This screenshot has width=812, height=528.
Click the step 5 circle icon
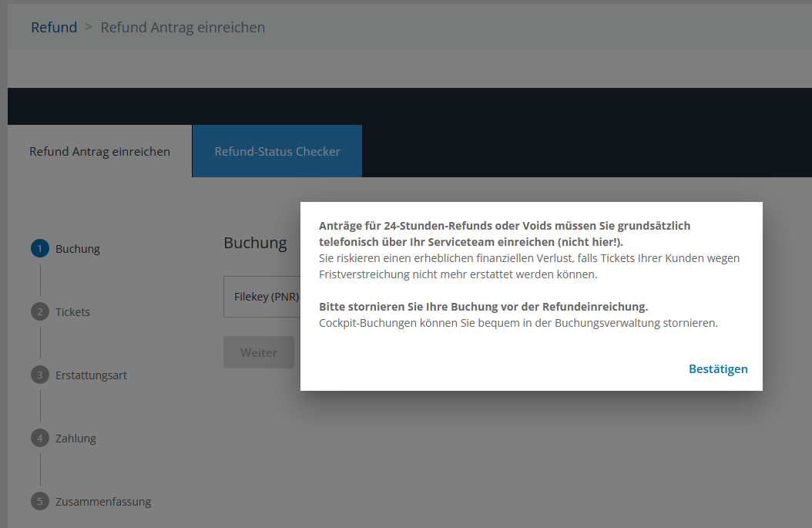click(39, 501)
